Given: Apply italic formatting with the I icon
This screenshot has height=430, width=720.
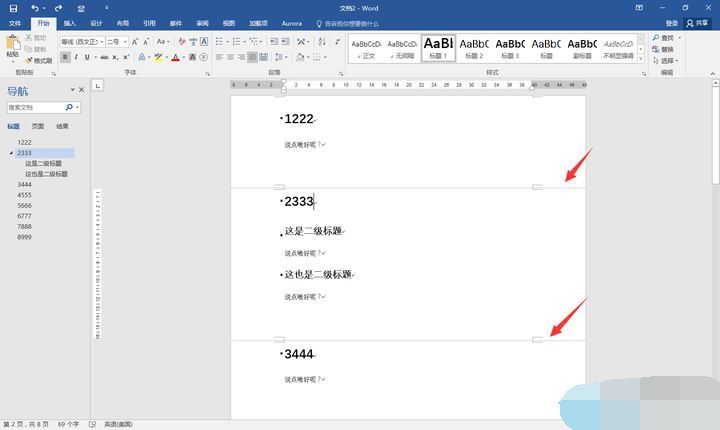Looking at the screenshot, I should 76,57.
